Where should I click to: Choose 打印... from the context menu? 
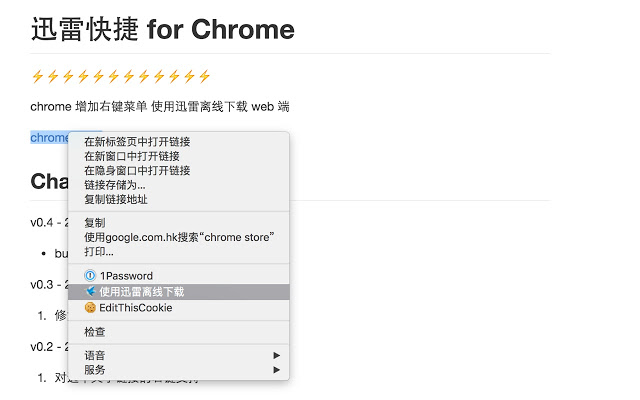(x=179, y=251)
